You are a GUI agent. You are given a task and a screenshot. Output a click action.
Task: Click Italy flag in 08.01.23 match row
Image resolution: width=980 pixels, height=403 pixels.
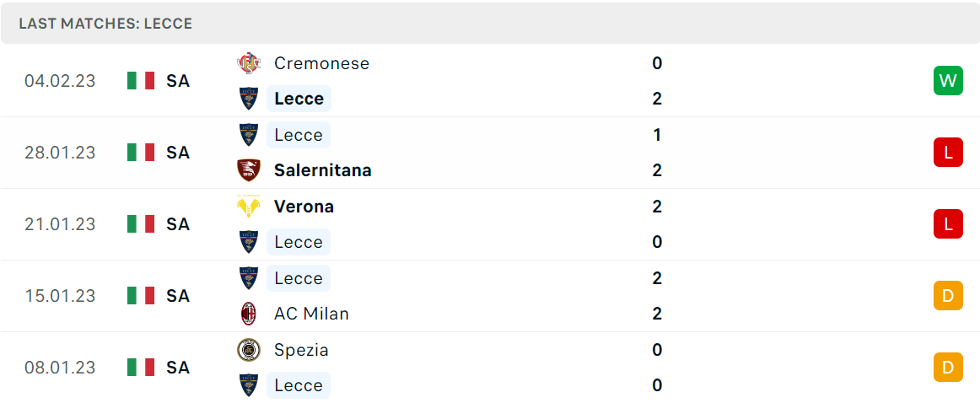coord(141,367)
